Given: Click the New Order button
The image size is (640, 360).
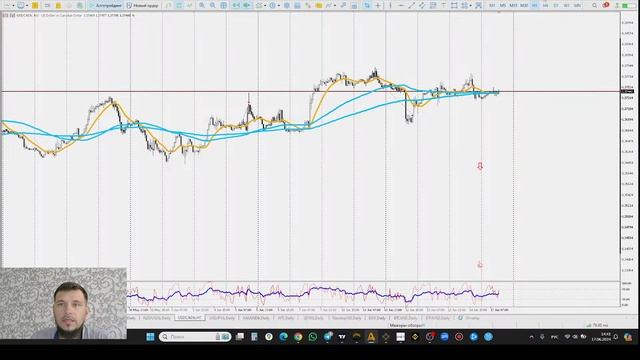Looking at the screenshot, I should click(x=142, y=5).
